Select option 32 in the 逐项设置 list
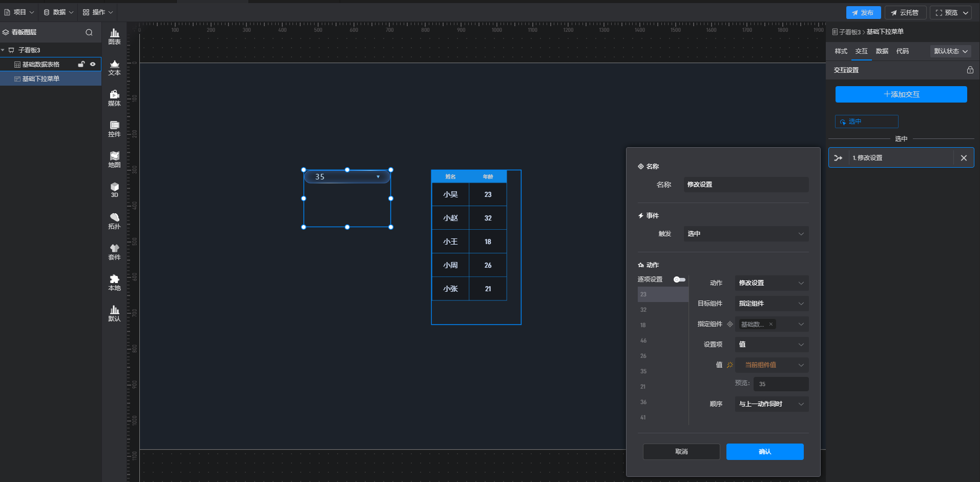Image resolution: width=980 pixels, height=482 pixels. pos(663,310)
